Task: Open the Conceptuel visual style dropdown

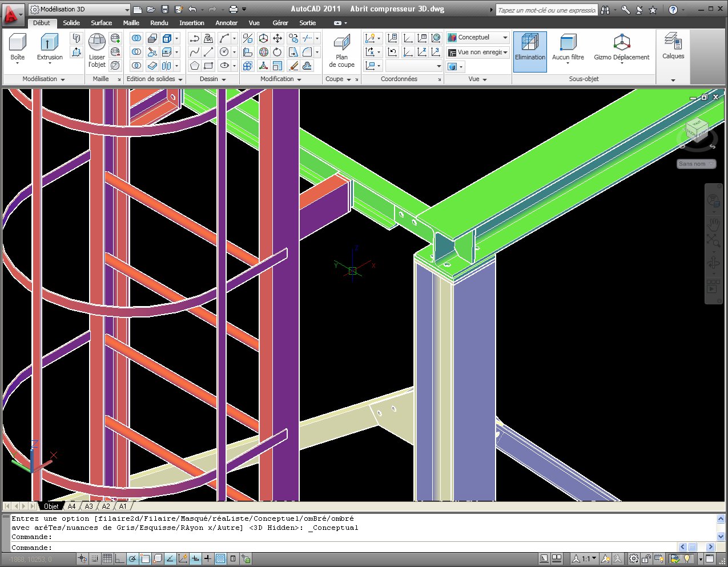Action: tap(478, 38)
